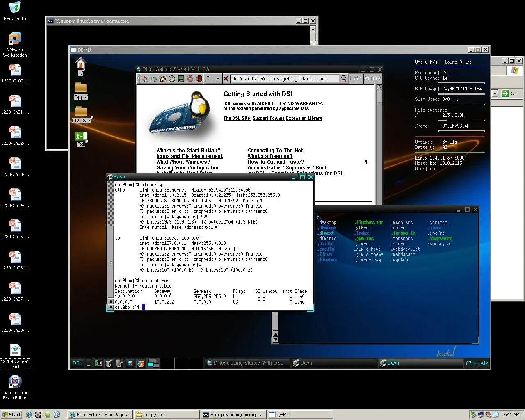Open 'Saving Your Configuration' link
This screenshot has height=420, width=525.
(188, 168)
